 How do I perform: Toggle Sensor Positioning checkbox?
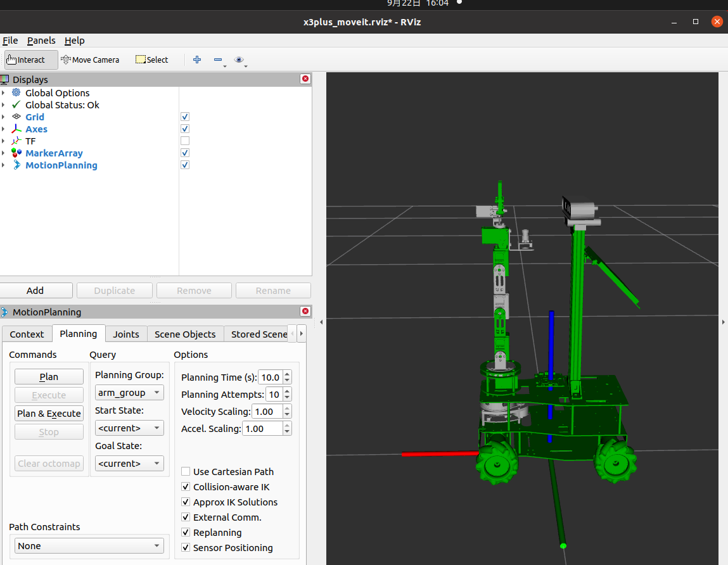pyautogui.click(x=186, y=548)
